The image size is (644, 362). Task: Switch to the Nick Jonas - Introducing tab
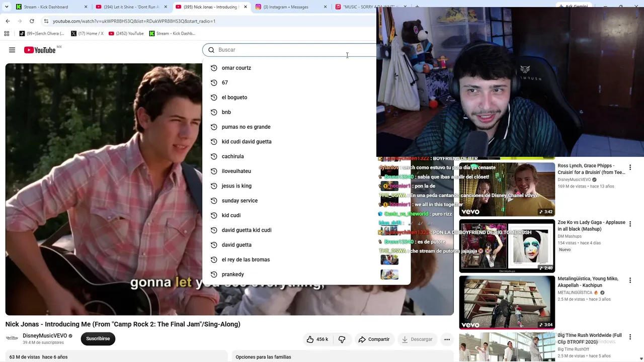[x=210, y=7]
